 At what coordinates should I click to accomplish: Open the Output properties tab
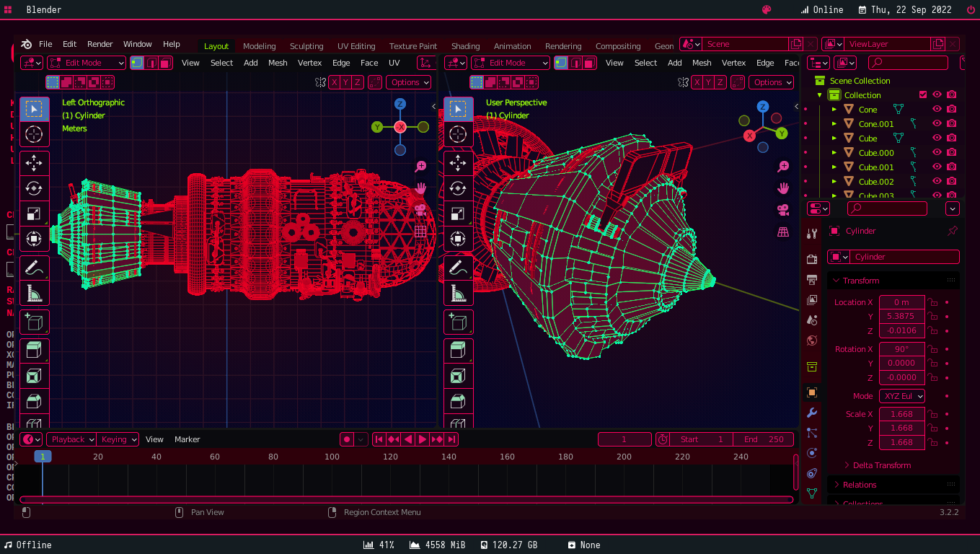coord(812,280)
